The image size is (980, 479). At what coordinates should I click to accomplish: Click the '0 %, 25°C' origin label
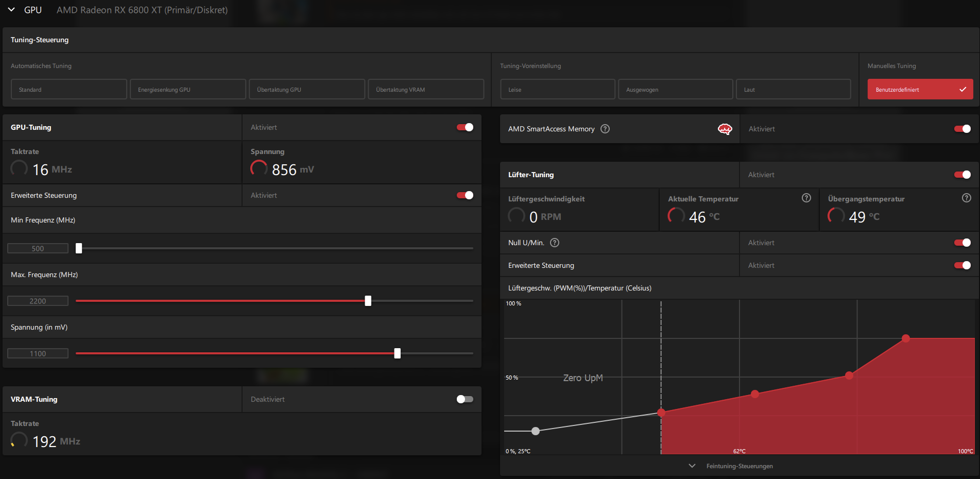click(518, 451)
